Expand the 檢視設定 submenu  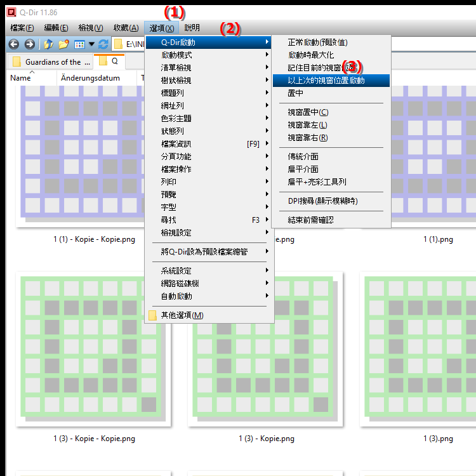coord(209,233)
